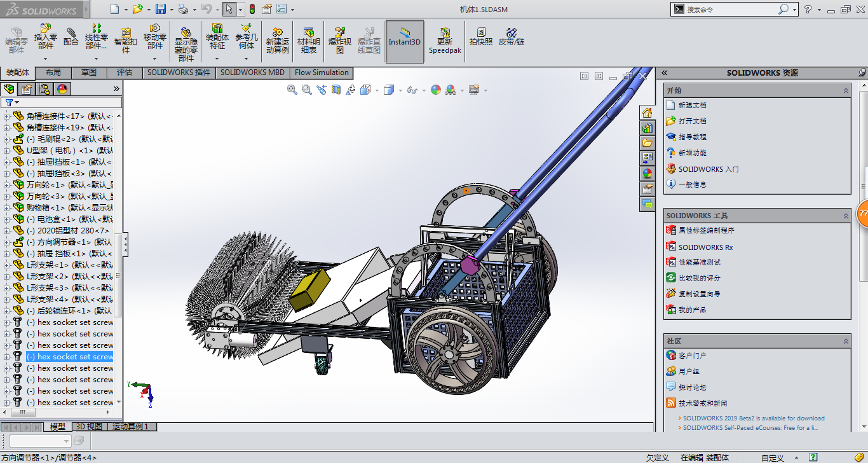The height and width of the screenshot is (463, 868).
Task: Click Take Snapshot (拍快照) tool
Action: point(481,37)
